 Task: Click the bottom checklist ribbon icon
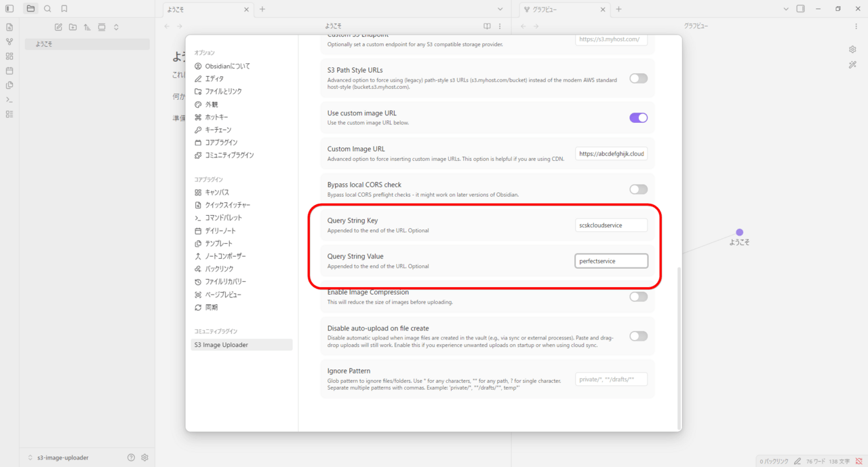click(9, 114)
